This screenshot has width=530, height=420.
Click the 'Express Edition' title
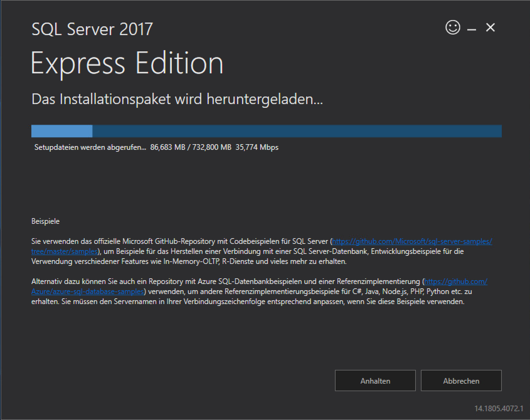click(127, 63)
